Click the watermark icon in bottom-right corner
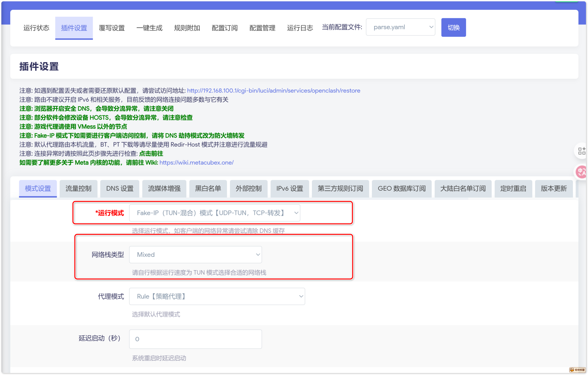Screen dimensions: 588x375 pyautogui.click(x=577, y=370)
